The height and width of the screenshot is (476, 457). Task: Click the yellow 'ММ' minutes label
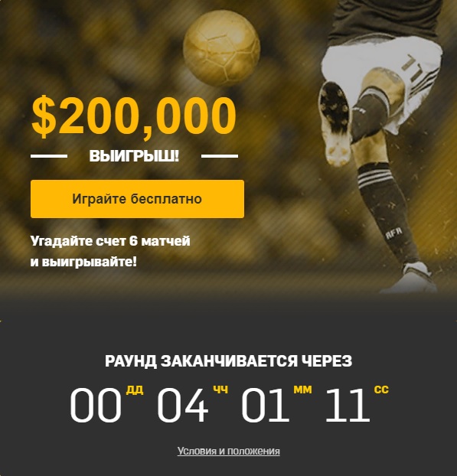(302, 390)
